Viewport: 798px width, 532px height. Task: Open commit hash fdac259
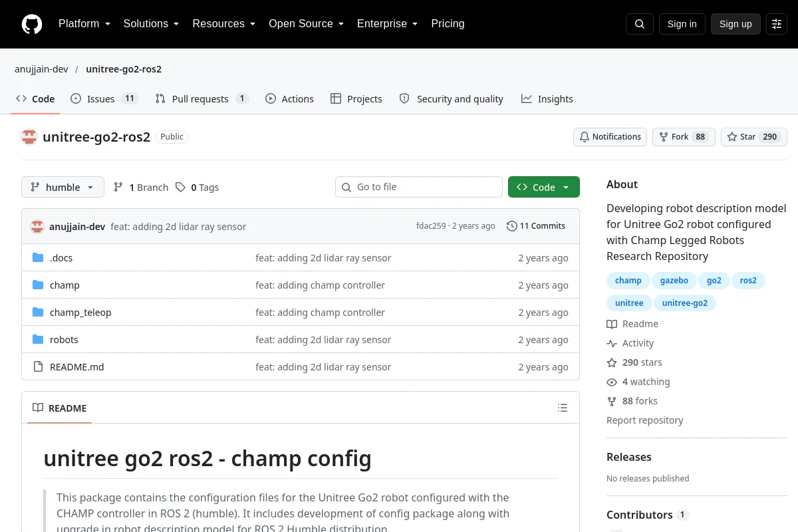[x=431, y=226]
